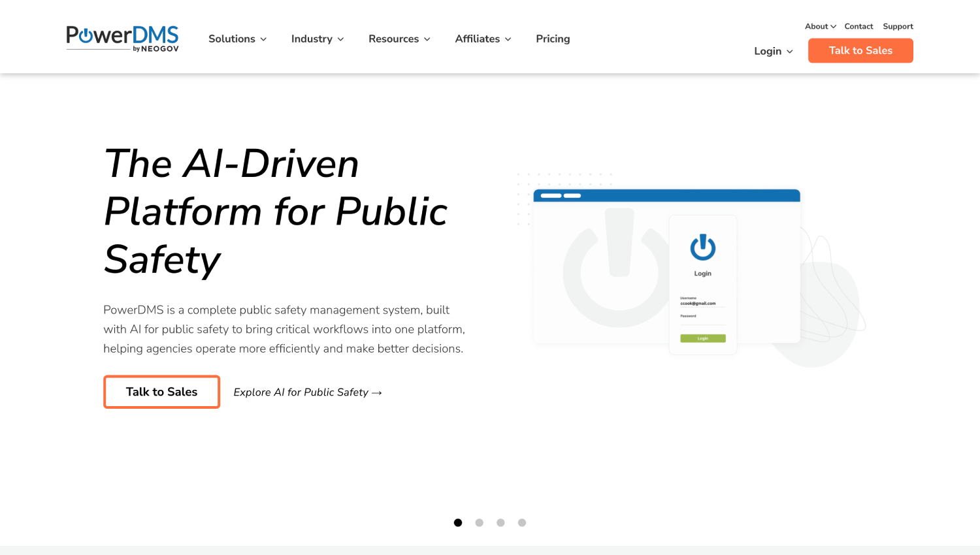This screenshot has height=555, width=980.
Task: Visit the Support page link
Action: click(898, 27)
